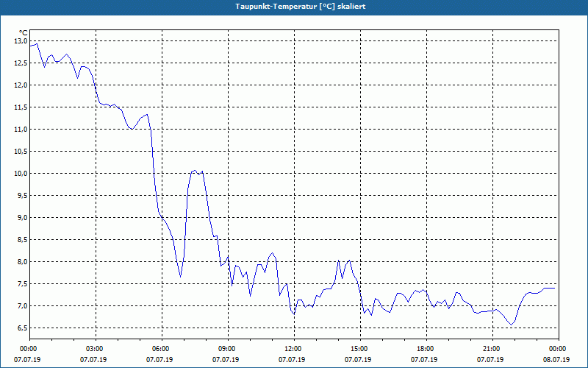This screenshot has height=368, width=588.
Task: Click the 12,5 y-axis label
Action: [x=21, y=63]
